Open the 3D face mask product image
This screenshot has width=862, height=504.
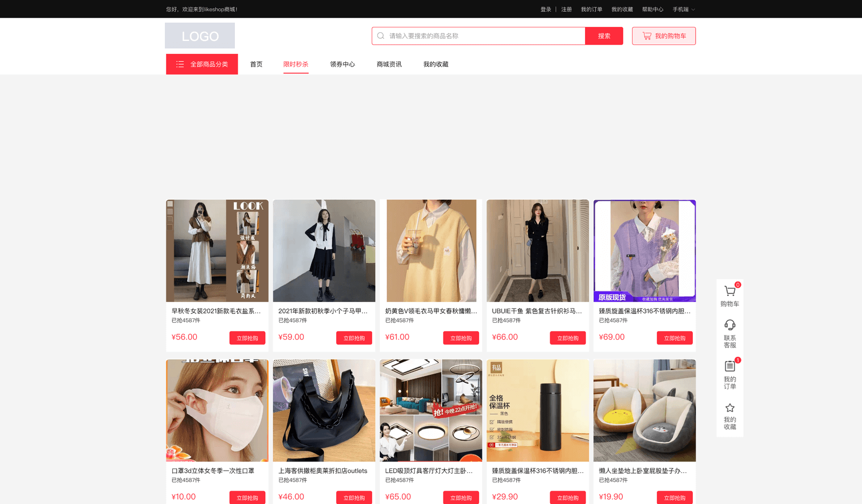tap(217, 410)
